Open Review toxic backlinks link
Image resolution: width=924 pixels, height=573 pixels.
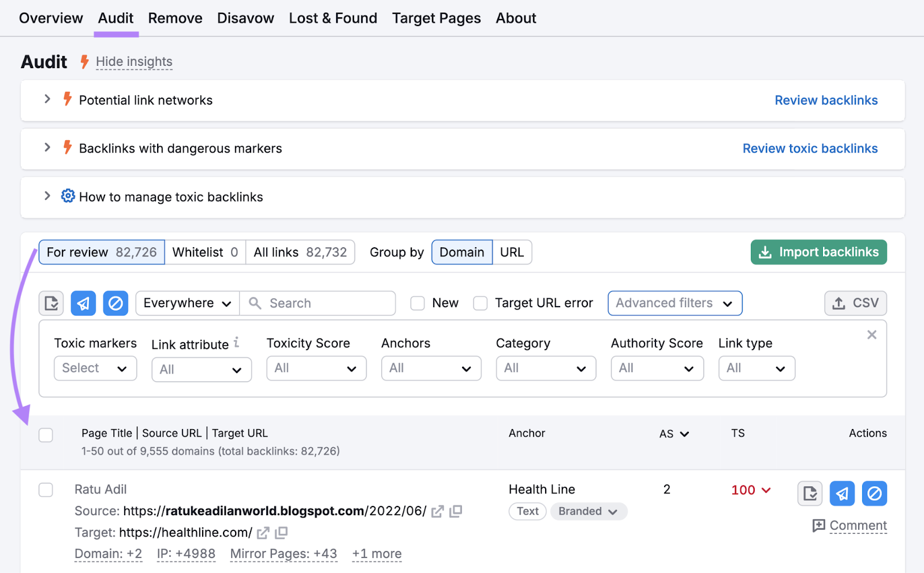click(x=810, y=148)
